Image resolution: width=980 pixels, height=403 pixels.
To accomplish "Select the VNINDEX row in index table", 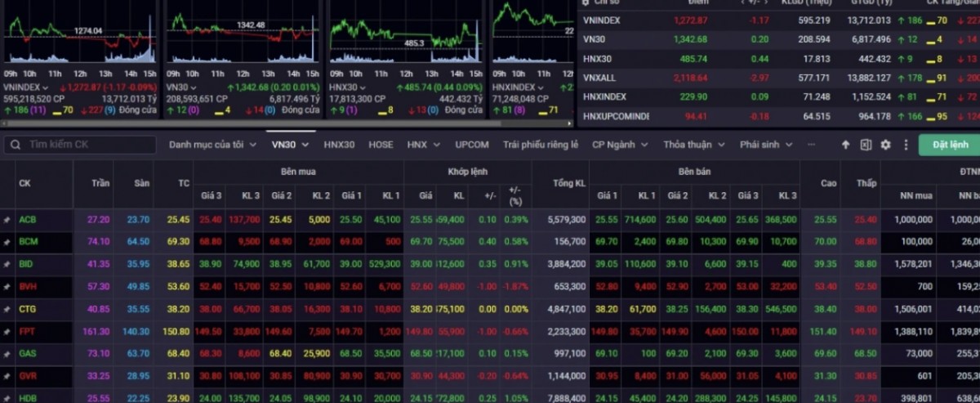I will point(778,20).
